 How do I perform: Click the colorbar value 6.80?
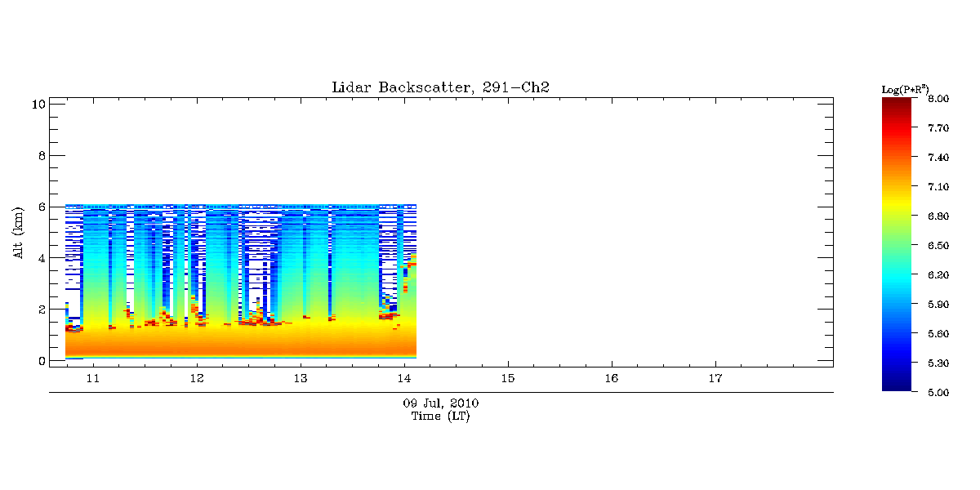(939, 216)
